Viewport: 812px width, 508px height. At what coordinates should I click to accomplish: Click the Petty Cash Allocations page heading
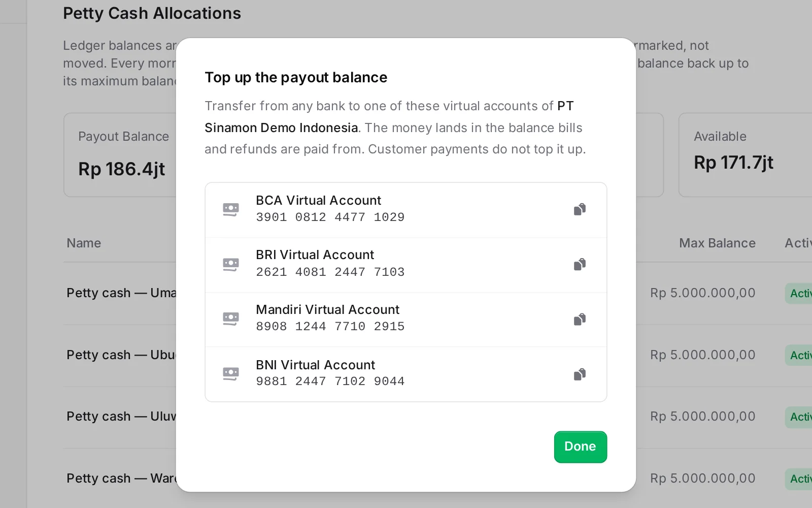click(x=152, y=13)
